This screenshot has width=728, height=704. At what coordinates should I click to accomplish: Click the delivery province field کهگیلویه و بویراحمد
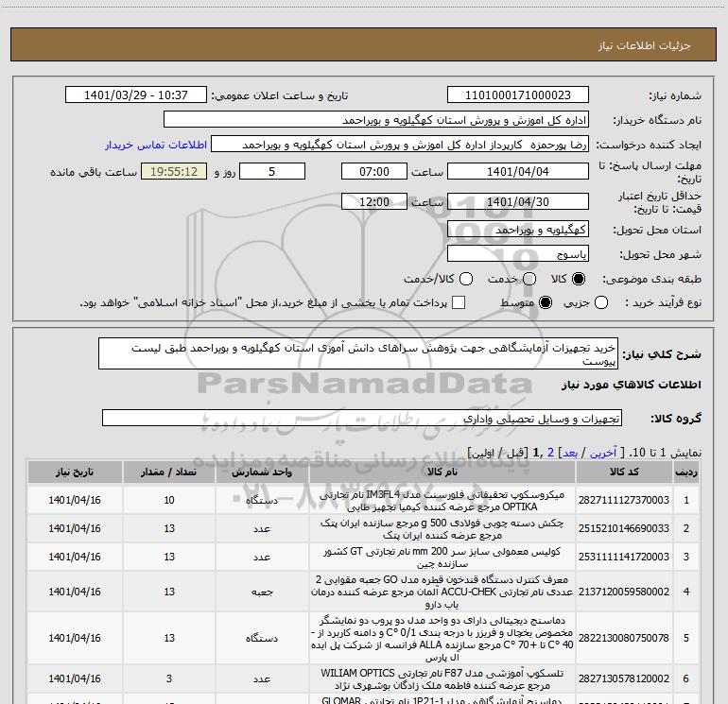pyautogui.click(x=518, y=230)
